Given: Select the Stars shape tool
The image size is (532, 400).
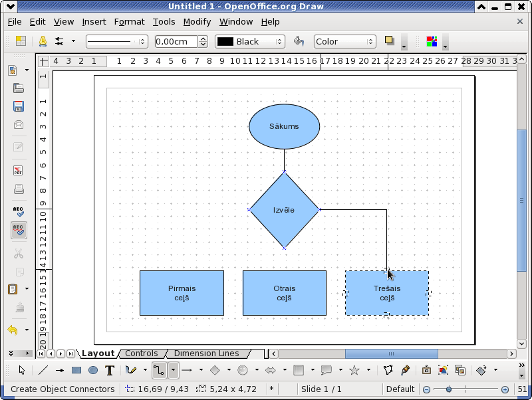Looking at the screenshot, I should click(x=354, y=370).
